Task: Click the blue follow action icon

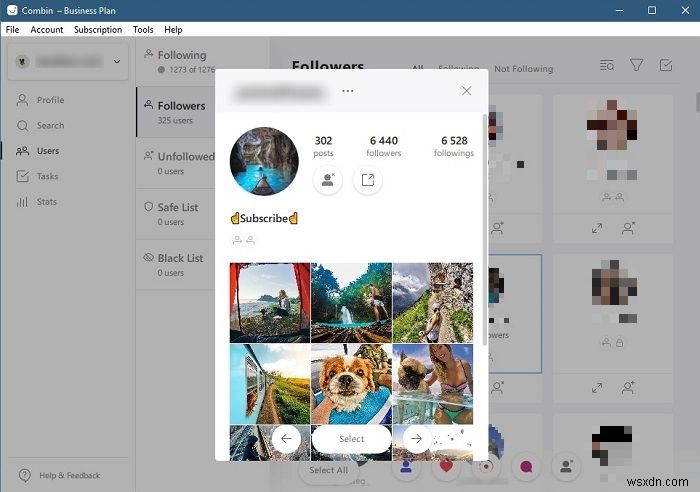Action: pos(405,467)
